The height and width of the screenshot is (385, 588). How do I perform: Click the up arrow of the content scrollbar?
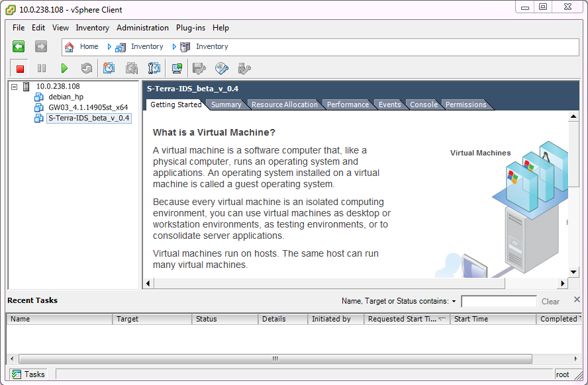pos(573,116)
